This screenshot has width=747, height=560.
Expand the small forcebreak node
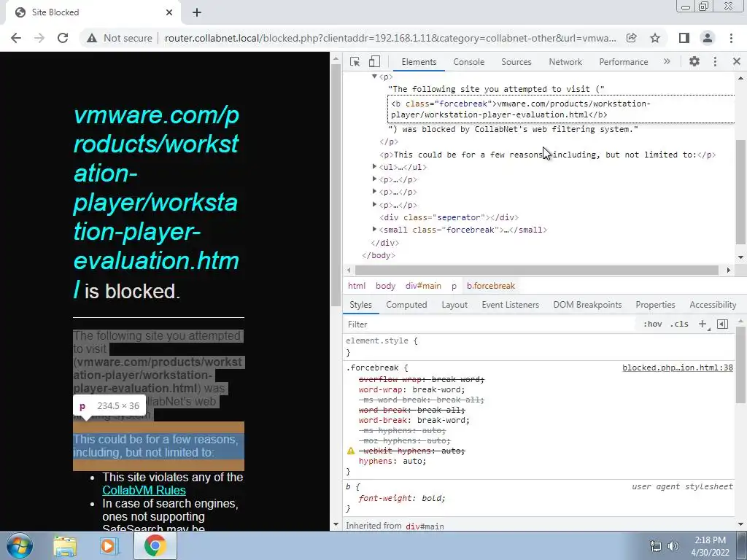[374, 230]
